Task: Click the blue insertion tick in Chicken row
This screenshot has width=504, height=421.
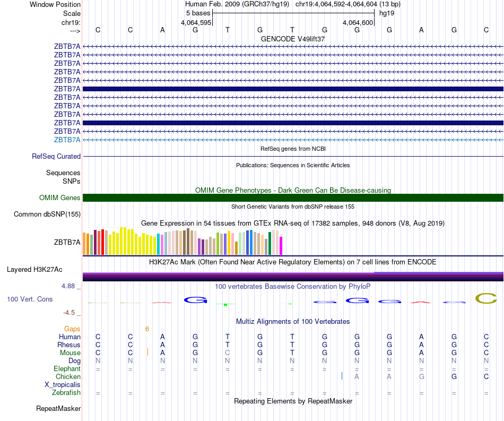Action: tap(342, 376)
